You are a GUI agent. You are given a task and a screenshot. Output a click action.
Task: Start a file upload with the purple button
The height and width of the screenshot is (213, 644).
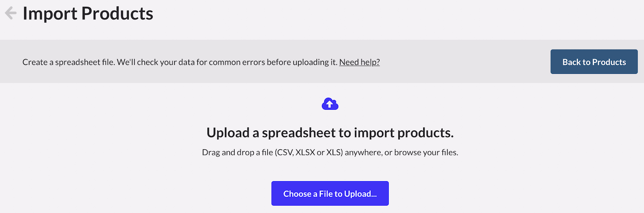[x=330, y=194]
